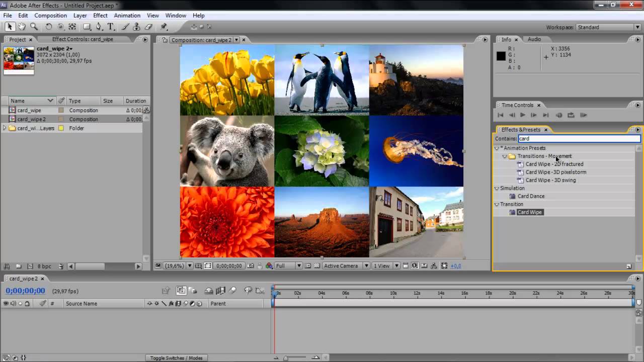Click the show channel RGB icon
The width and height of the screenshot is (644, 362).
269,265
